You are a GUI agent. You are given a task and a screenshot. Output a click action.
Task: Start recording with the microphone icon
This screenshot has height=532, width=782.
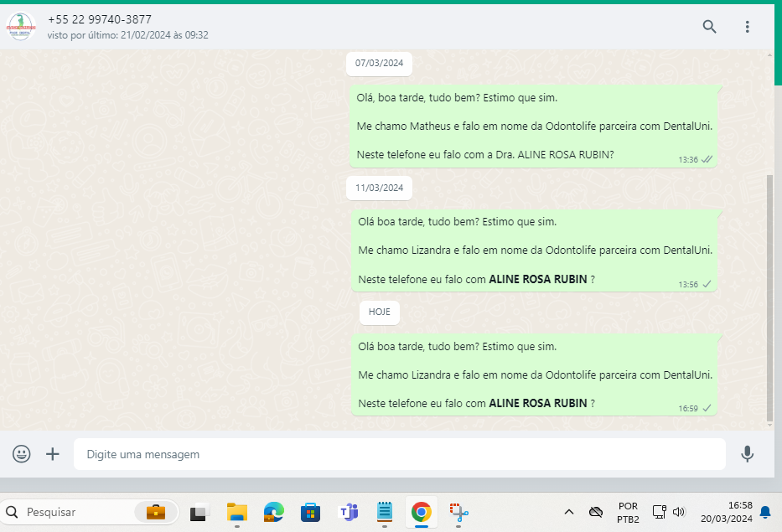(747, 454)
